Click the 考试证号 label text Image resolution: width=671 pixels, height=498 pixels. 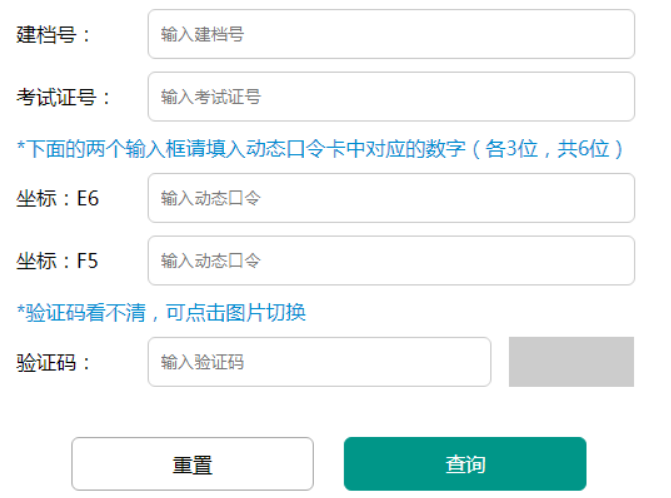[x=64, y=97]
